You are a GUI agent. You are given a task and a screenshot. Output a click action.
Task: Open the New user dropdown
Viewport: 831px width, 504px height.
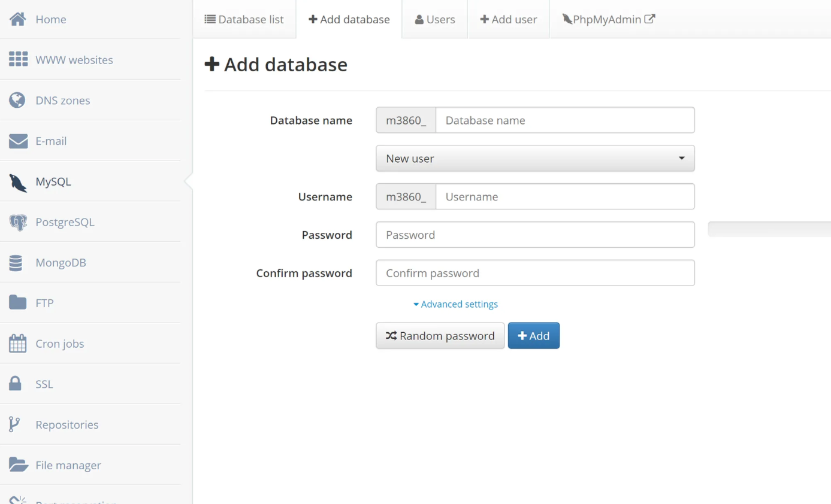[534, 159]
